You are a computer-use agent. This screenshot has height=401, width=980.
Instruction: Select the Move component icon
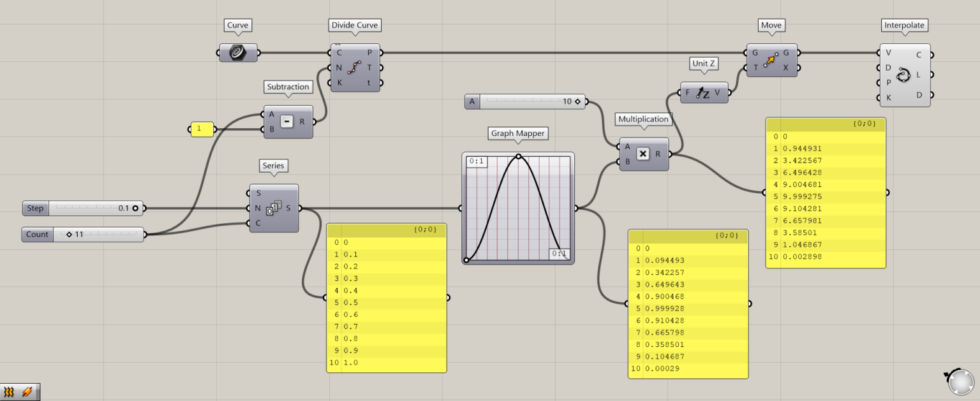(x=771, y=59)
